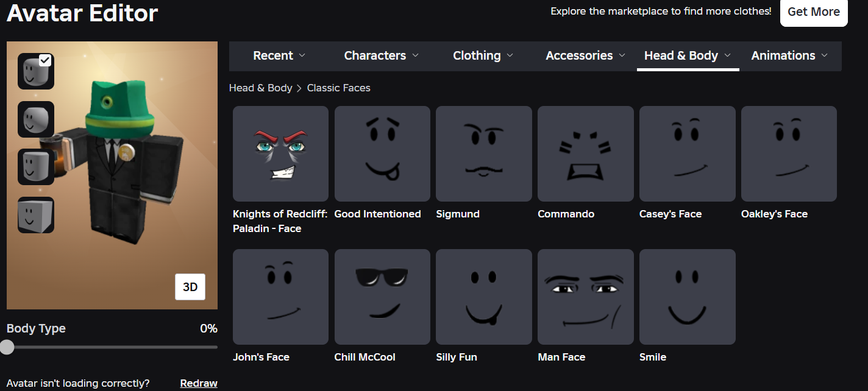Image resolution: width=868 pixels, height=391 pixels.
Task: Click the 'Sigmund' item name
Action: pos(458,214)
